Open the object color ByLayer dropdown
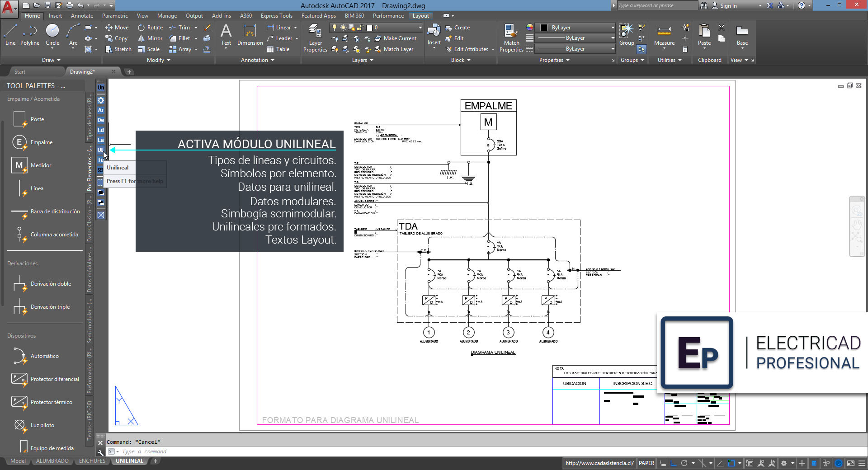This screenshot has width=868, height=470. 613,28
